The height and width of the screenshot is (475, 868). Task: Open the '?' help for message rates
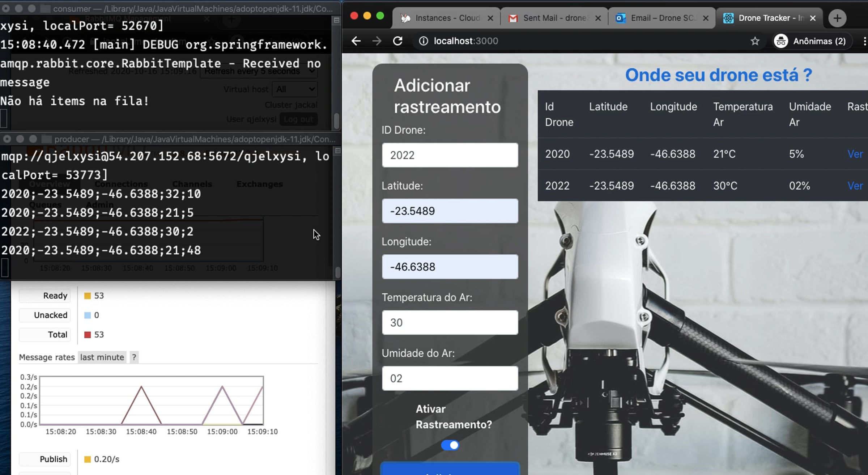[x=134, y=357]
